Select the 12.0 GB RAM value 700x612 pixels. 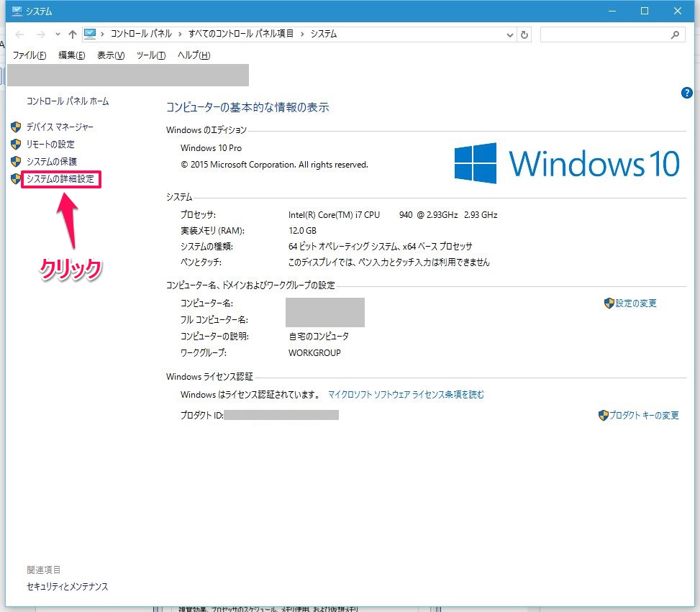click(303, 231)
